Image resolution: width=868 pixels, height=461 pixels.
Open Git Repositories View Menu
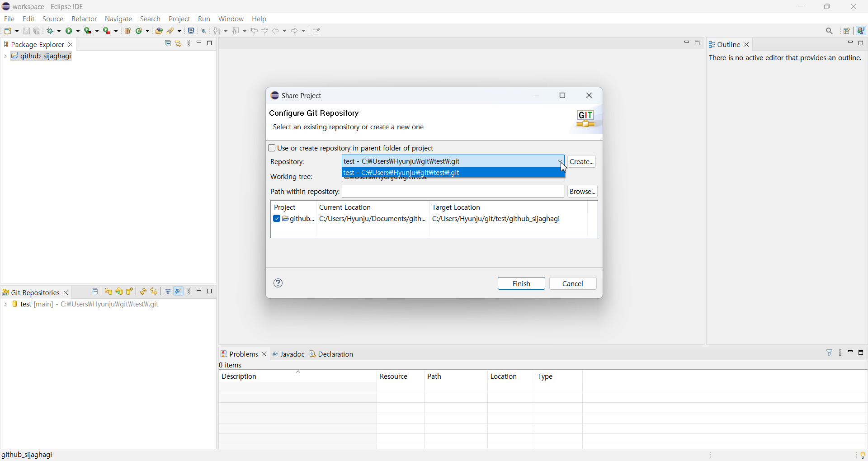[x=189, y=292]
